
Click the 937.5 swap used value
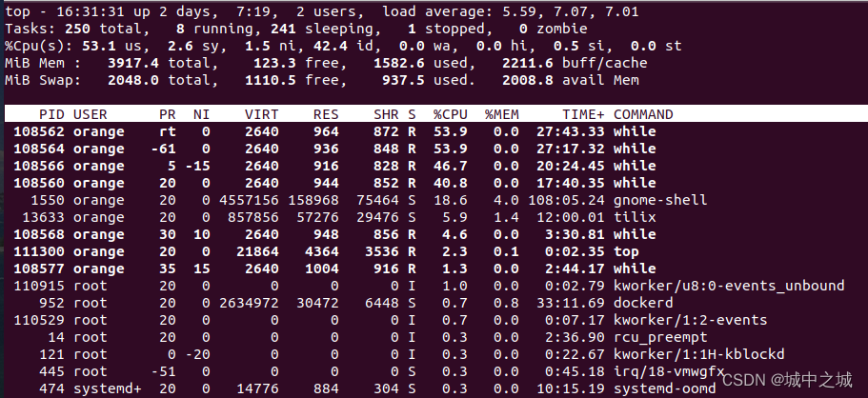click(403, 80)
